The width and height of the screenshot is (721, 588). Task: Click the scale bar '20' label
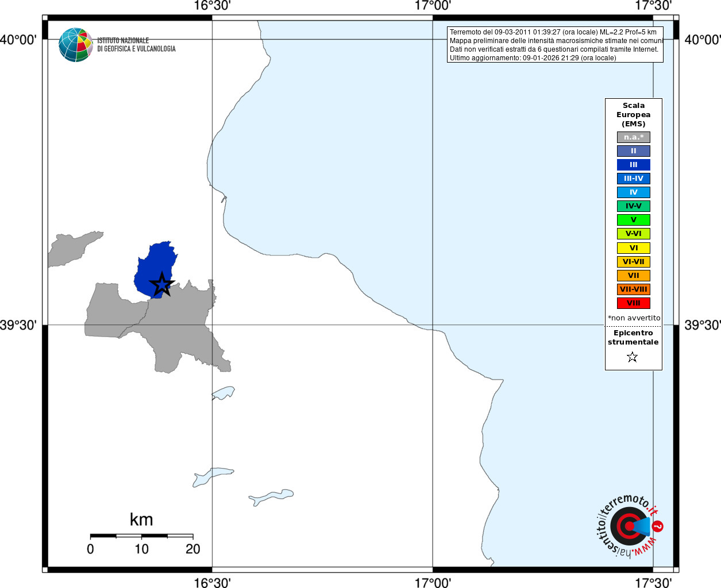[x=193, y=549]
